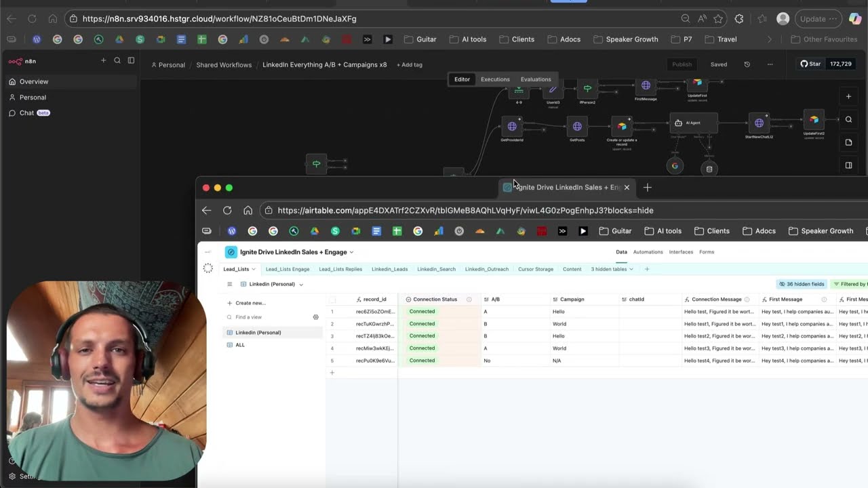Select the GetProviderId node on the canvas
Image resolution: width=868 pixels, height=488 pixels.
[x=512, y=126]
